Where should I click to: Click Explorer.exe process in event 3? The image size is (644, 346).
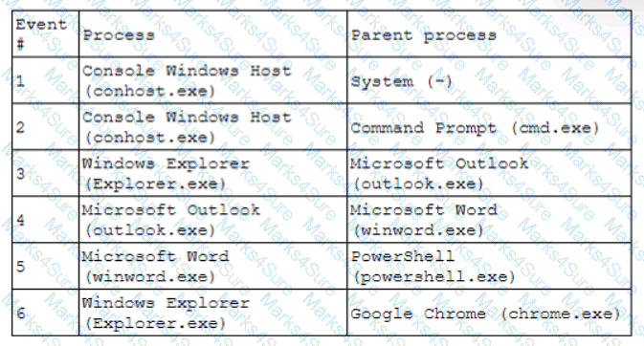click(x=212, y=173)
